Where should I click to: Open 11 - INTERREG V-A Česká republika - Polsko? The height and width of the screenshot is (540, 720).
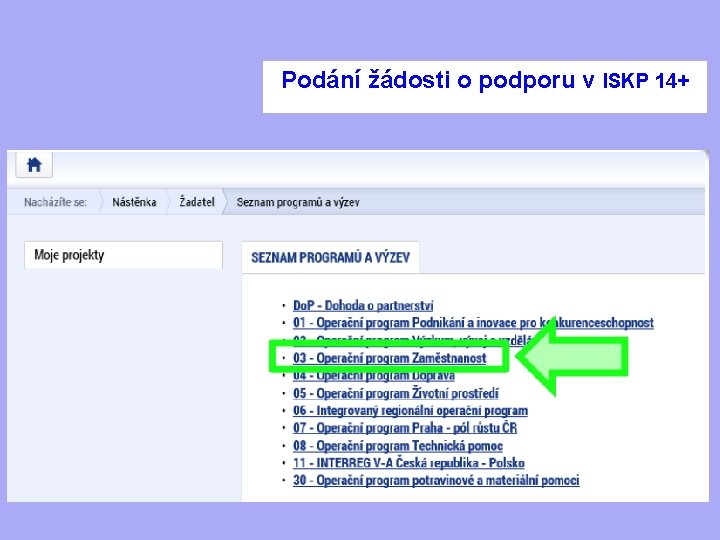(x=409, y=463)
